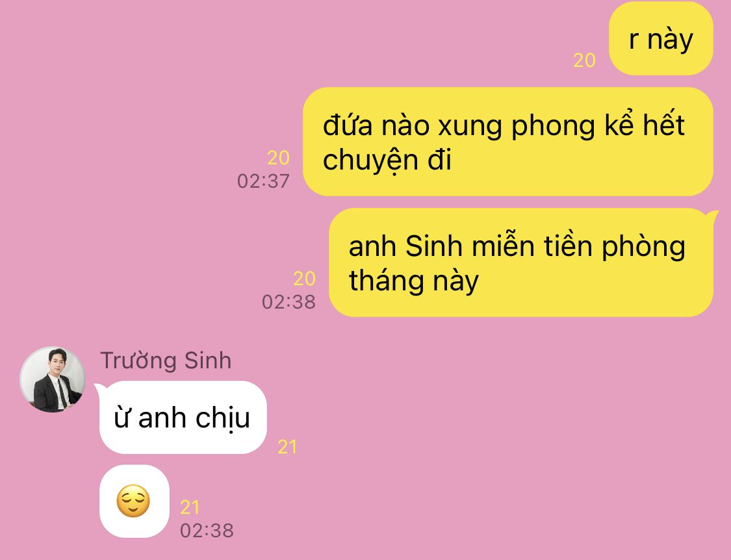731x560 pixels.
Task: Tap read count 21 beside emoji message
Action: [x=190, y=507]
